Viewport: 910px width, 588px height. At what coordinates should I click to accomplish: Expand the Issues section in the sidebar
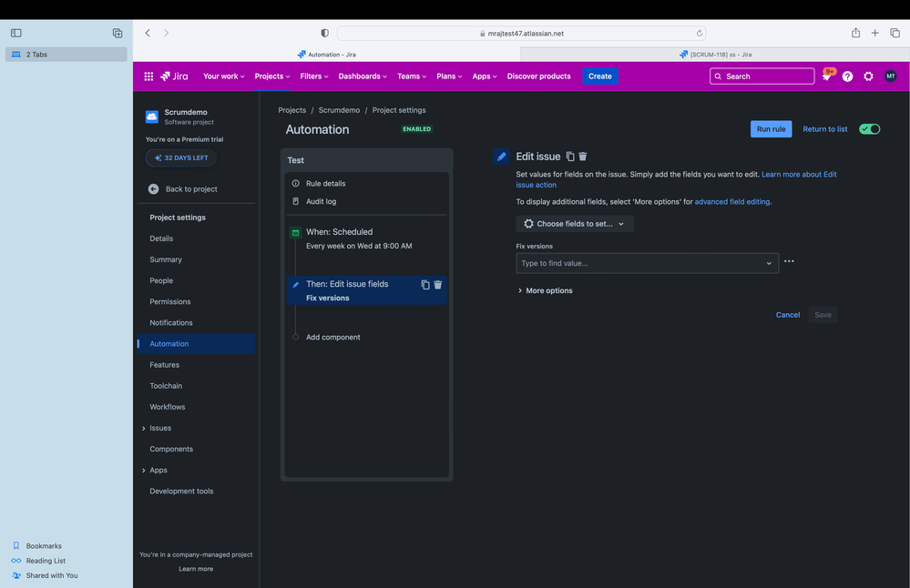click(x=159, y=428)
